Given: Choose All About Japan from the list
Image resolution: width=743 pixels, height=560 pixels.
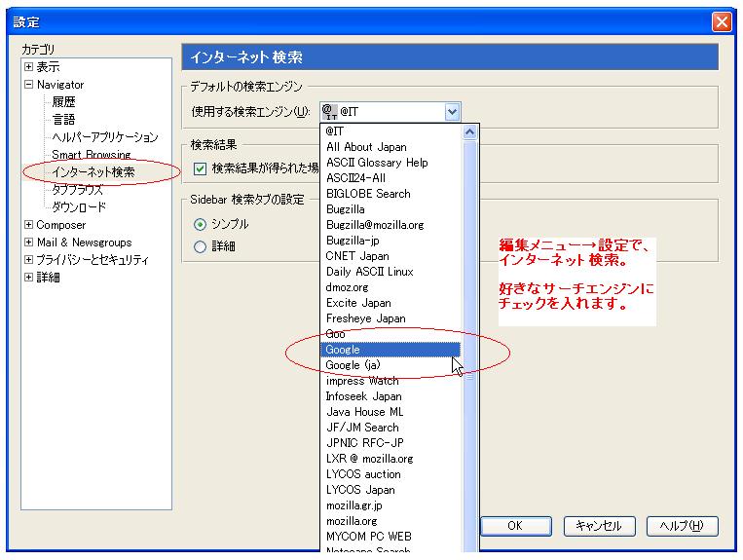Looking at the screenshot, I should point(390,147).
